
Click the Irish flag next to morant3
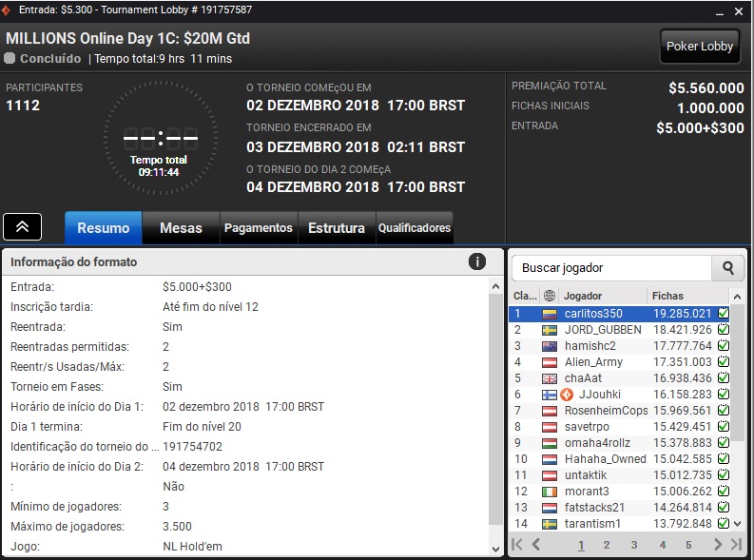click(x=550, y=492)
